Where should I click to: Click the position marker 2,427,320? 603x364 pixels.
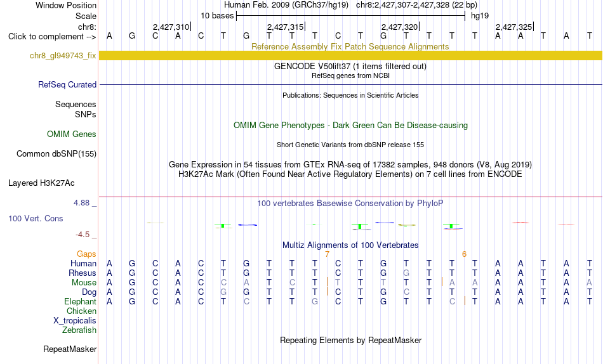tap(400, 27)
